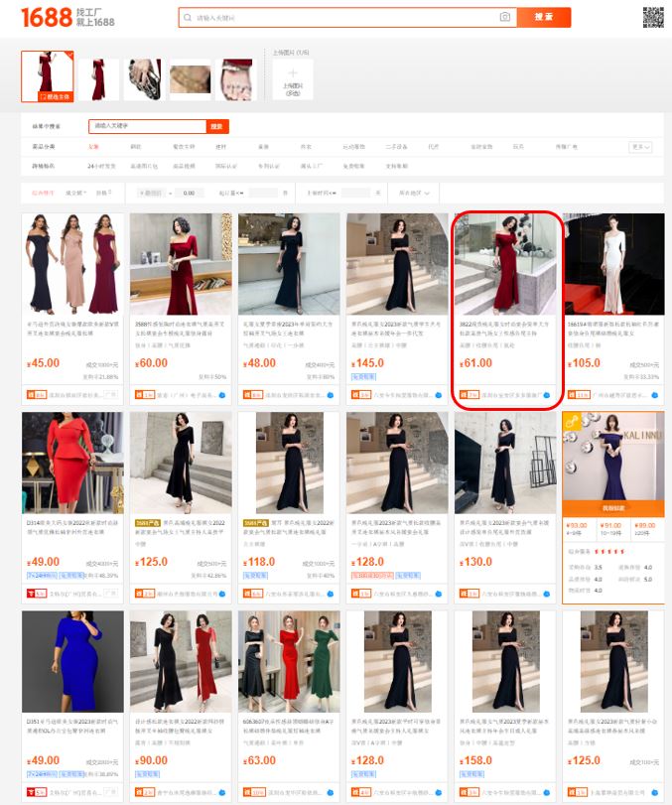Viewport: 672px width, 805px height.
Task: Select the handbag crop thumbnail
Action: 144,79
